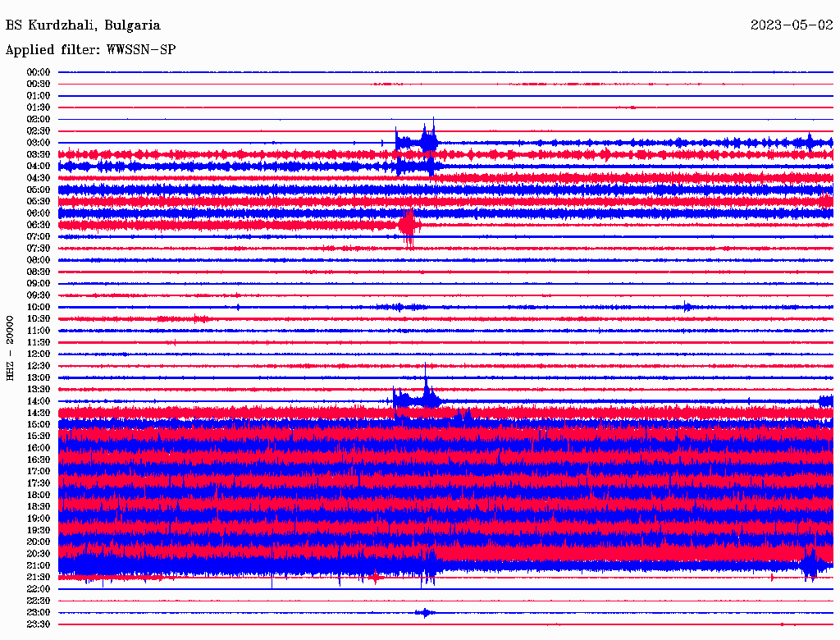840x640 pixels.
Task: Click the 02:00 time label
Action: pos(39,119)
